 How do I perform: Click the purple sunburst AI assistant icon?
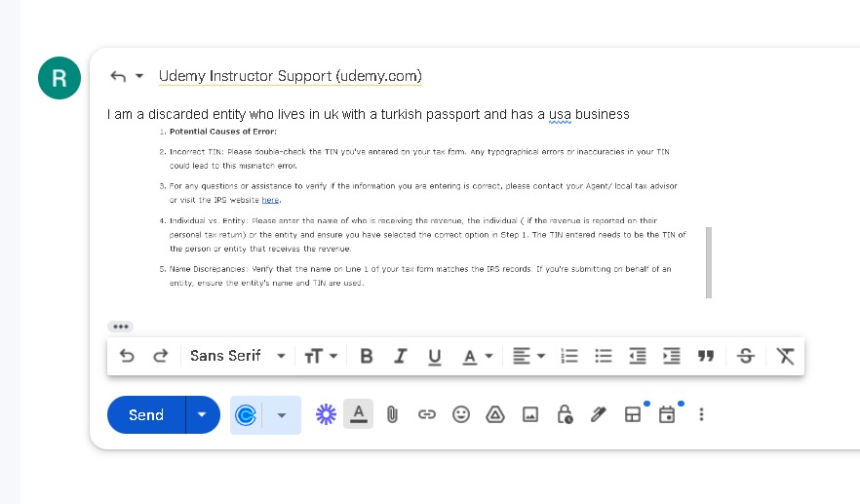tap(326, 414)
